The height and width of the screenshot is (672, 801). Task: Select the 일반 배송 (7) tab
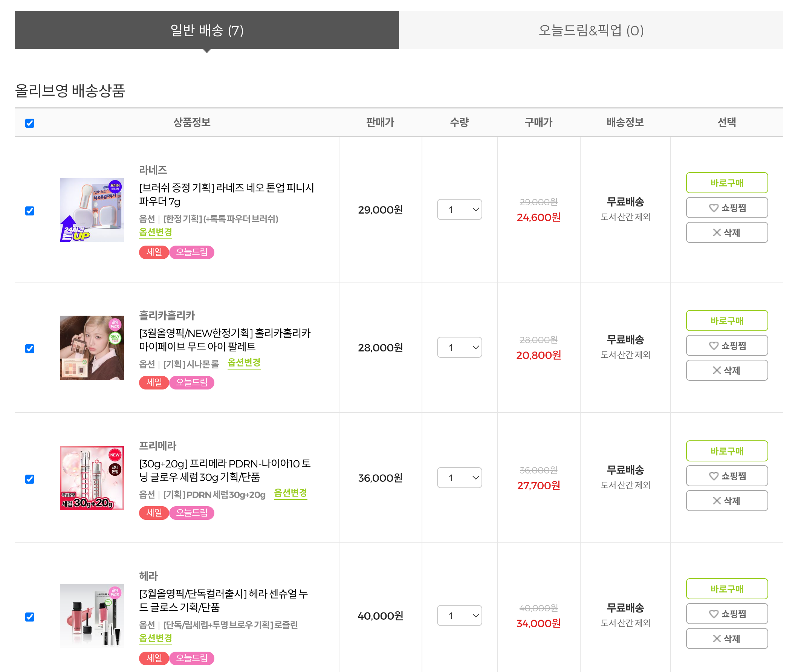click(207, 30)
